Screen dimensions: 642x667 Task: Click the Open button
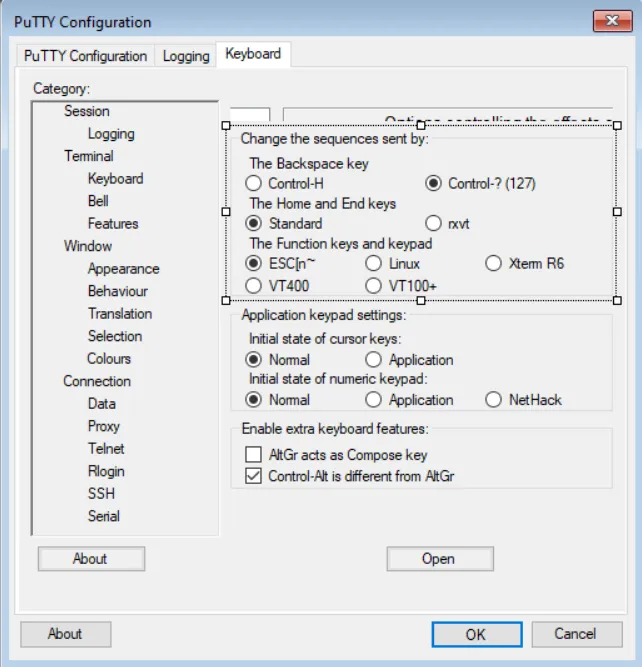[440, 559]
